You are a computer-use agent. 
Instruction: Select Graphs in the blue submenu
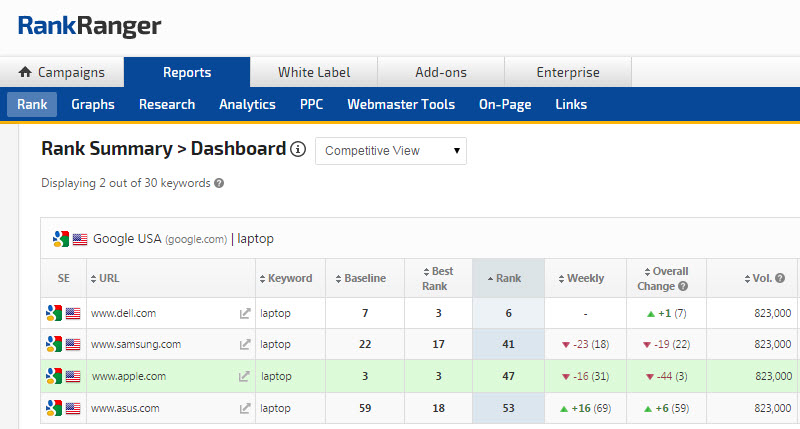point(93,104)
